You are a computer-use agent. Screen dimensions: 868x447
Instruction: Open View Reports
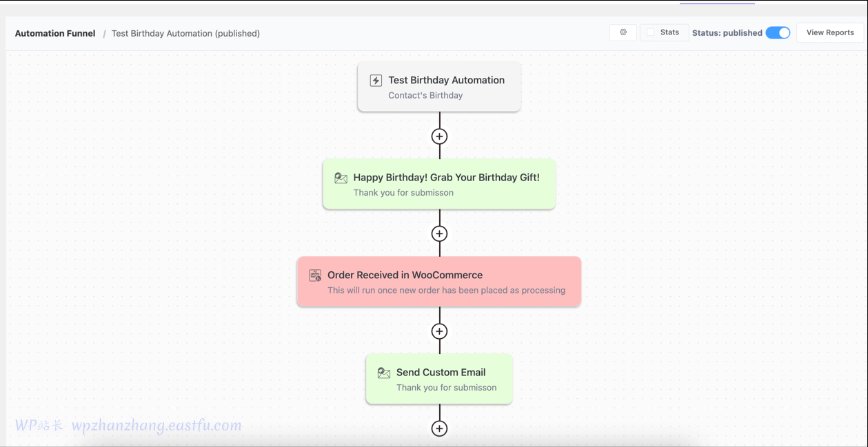pos(830,32)
